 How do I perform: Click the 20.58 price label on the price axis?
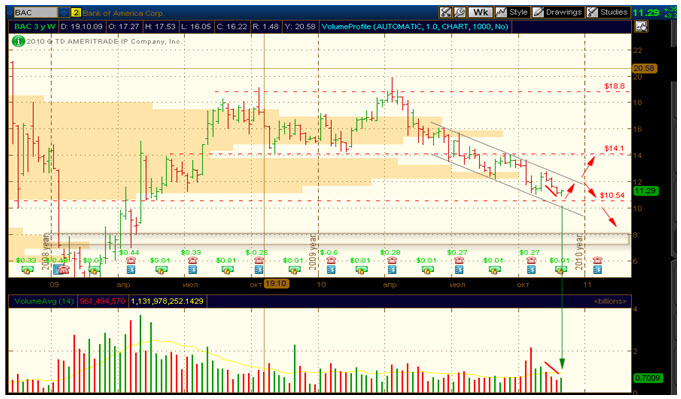(645, 69)
